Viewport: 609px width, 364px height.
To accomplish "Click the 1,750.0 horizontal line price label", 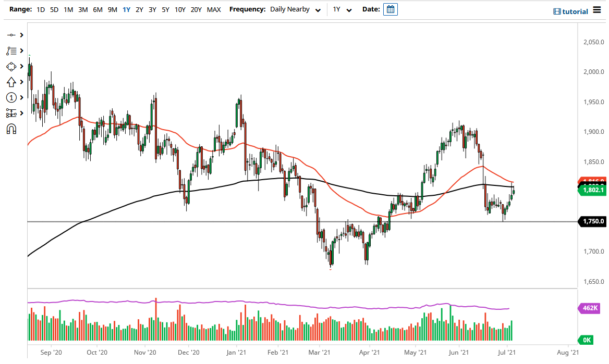I will pyautogui.click(x=592, y=221).
